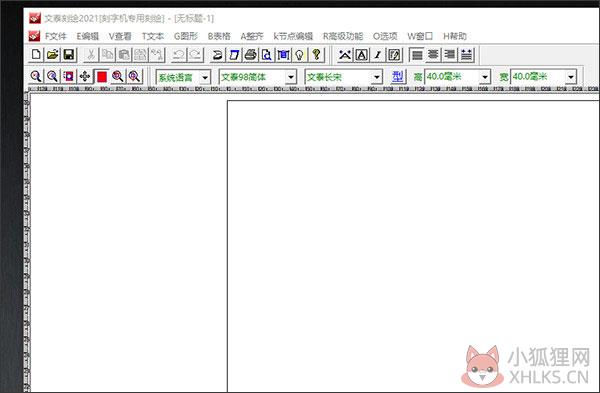Open print preview magnifier-page icon
Image resolution: width=600 pixels, height=393 pixels.
coord(267,55)
